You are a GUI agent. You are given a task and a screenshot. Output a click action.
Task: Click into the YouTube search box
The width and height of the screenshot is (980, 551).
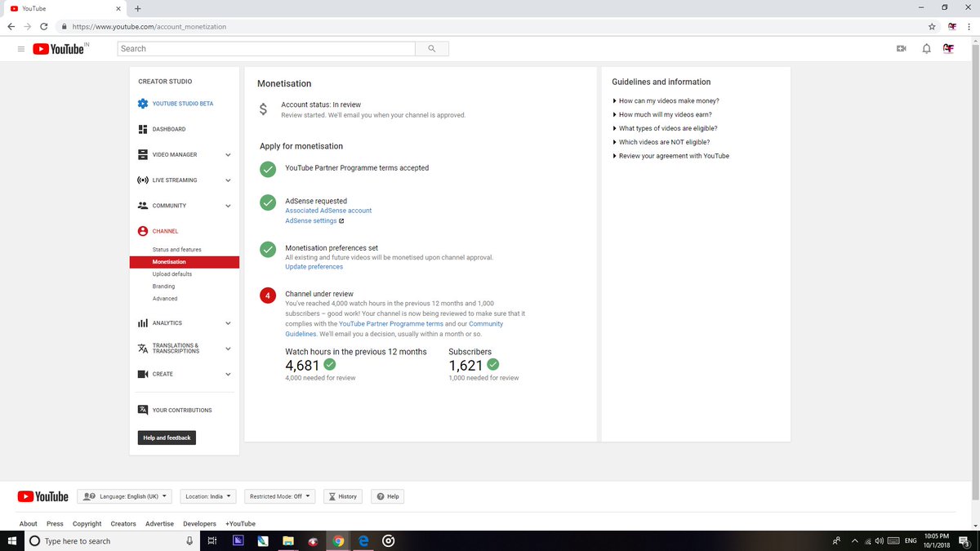266,49
